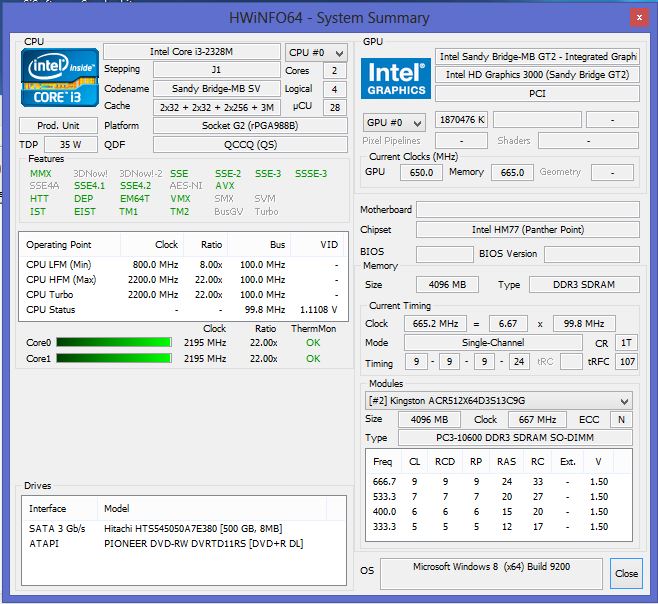The image size is (658, 604).
Task: Click the Core1 usage bar
Action: click(x=114, y=358)
